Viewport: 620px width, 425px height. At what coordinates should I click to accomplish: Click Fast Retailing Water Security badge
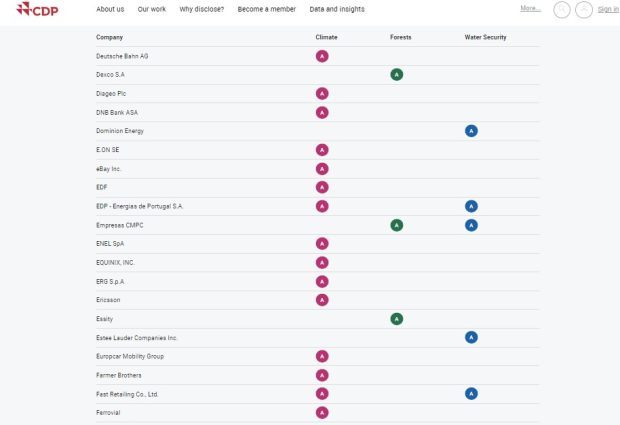(x=471, y=394)
